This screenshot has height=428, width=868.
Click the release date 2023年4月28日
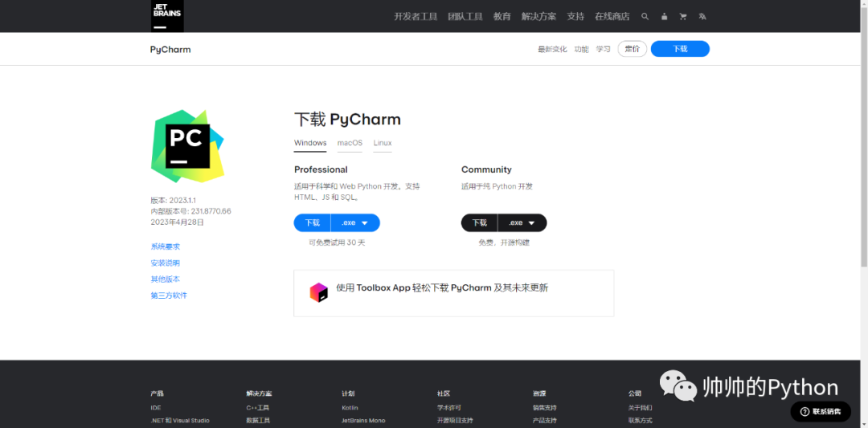tap(177, 222)
